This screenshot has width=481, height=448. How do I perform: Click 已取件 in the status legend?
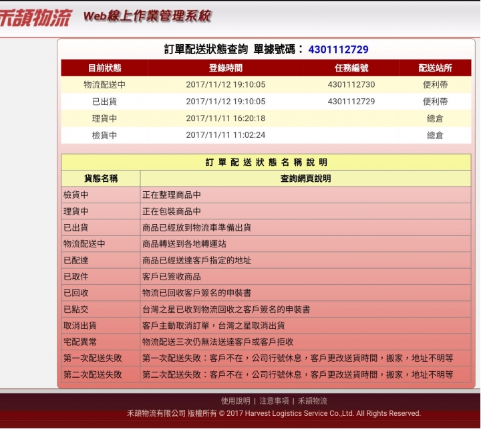click(x=75, y=277)
